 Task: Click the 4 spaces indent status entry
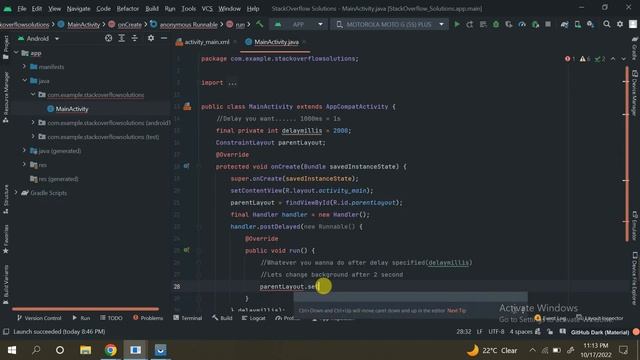click(521, 332)
